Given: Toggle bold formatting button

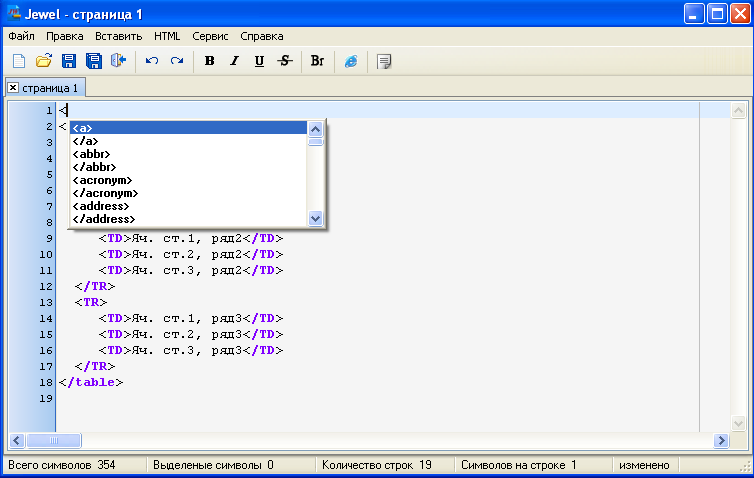Looking at the screenshot, I should (x=210, y=61).
